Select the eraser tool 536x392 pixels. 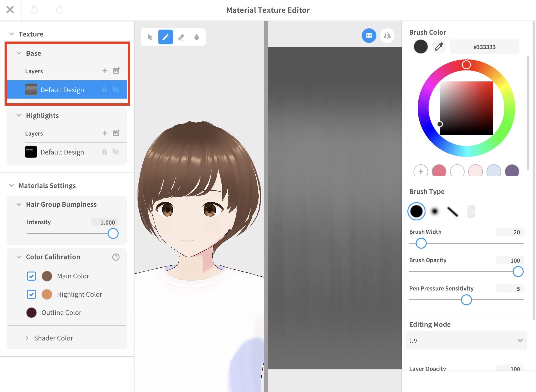tap(181, 37)
